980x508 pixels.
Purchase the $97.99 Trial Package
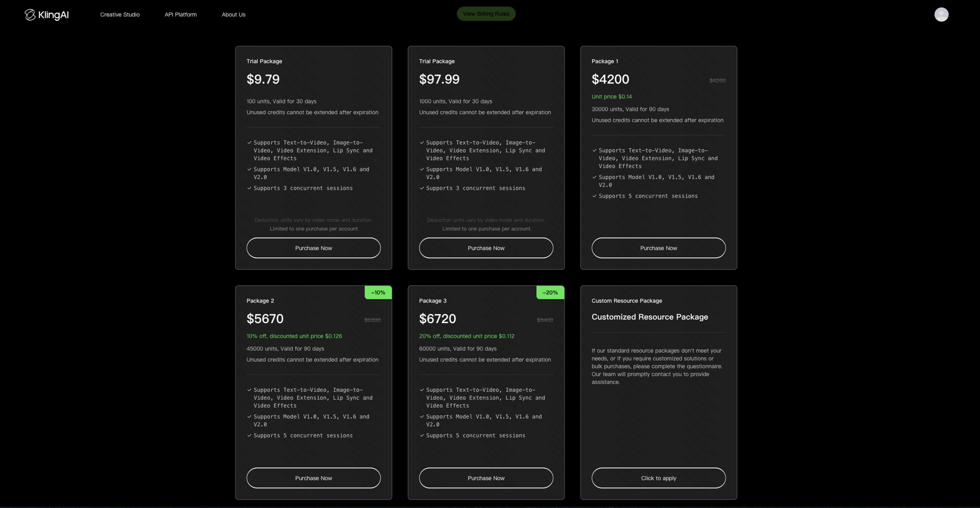click(x=486, y=248)
